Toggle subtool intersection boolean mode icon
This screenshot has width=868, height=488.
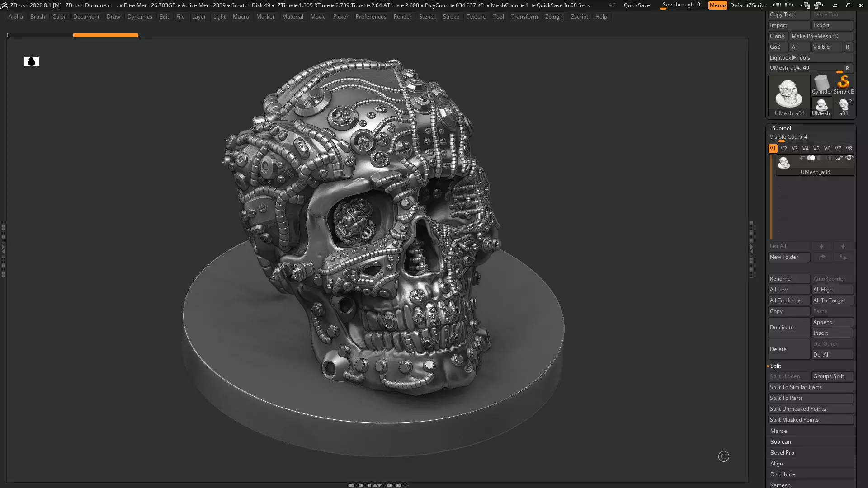coord(830,158)
